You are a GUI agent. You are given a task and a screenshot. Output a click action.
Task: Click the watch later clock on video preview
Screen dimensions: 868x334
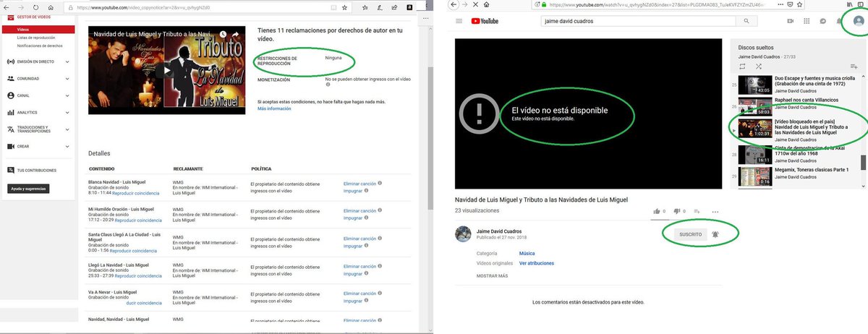pyautogui.click(x=224, y=34)
